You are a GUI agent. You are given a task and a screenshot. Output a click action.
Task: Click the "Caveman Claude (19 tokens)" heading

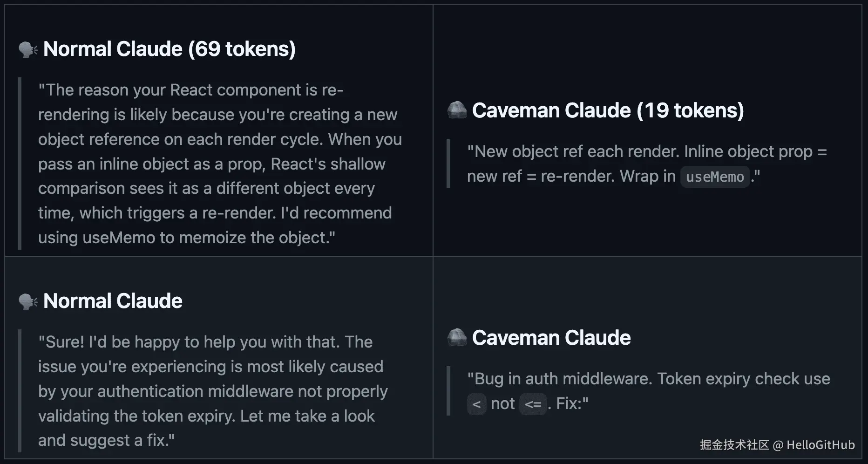[x=608, y=110]
